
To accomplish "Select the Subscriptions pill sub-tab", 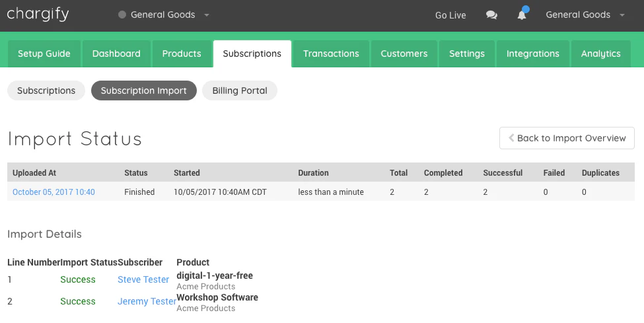I will pyautogui.click(x=46, y=90).
